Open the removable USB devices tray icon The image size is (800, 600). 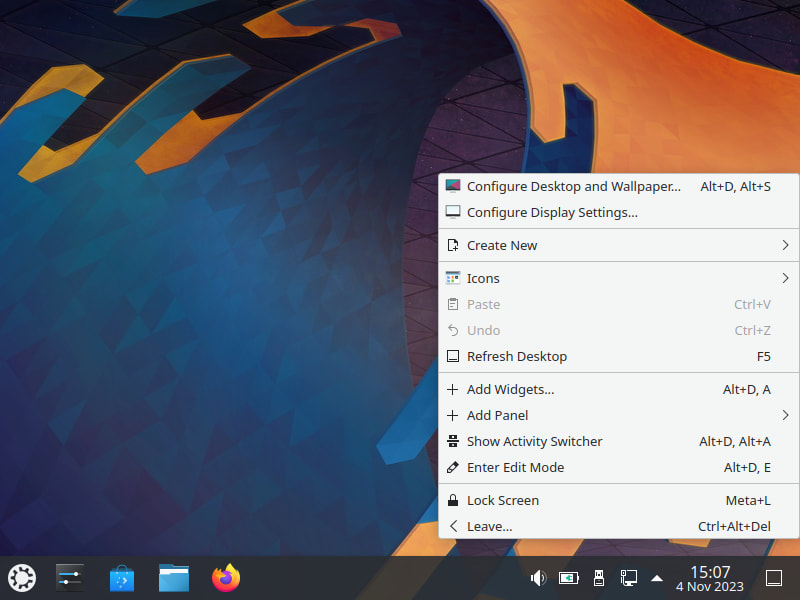point(599,578)
